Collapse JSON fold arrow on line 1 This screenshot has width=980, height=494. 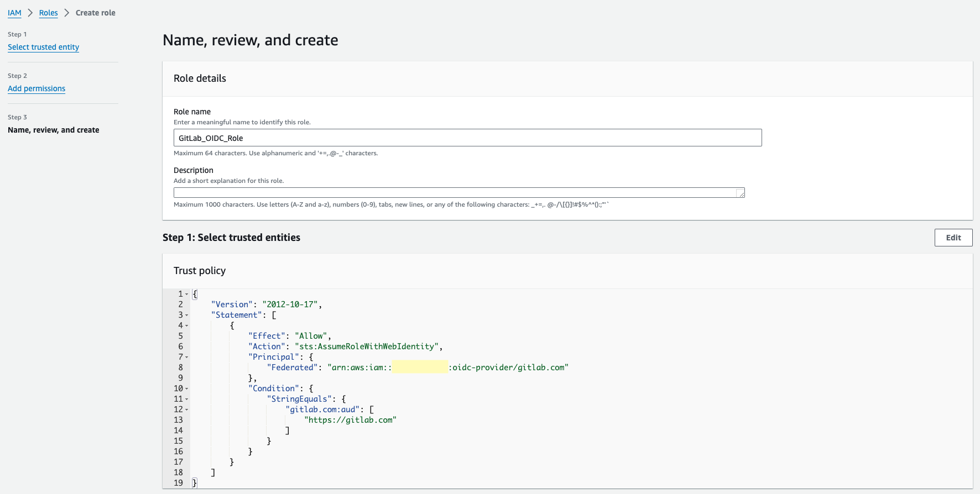point(186,295)
